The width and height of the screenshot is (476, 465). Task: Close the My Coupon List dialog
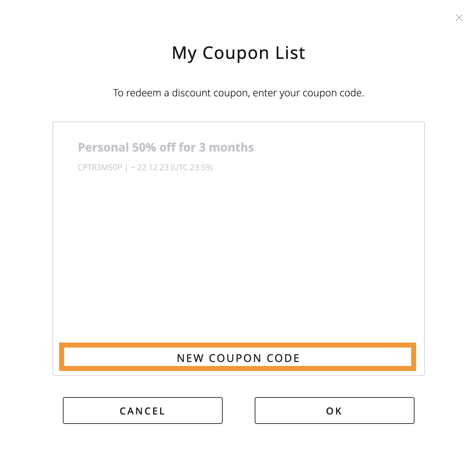[x=459, y=18]
